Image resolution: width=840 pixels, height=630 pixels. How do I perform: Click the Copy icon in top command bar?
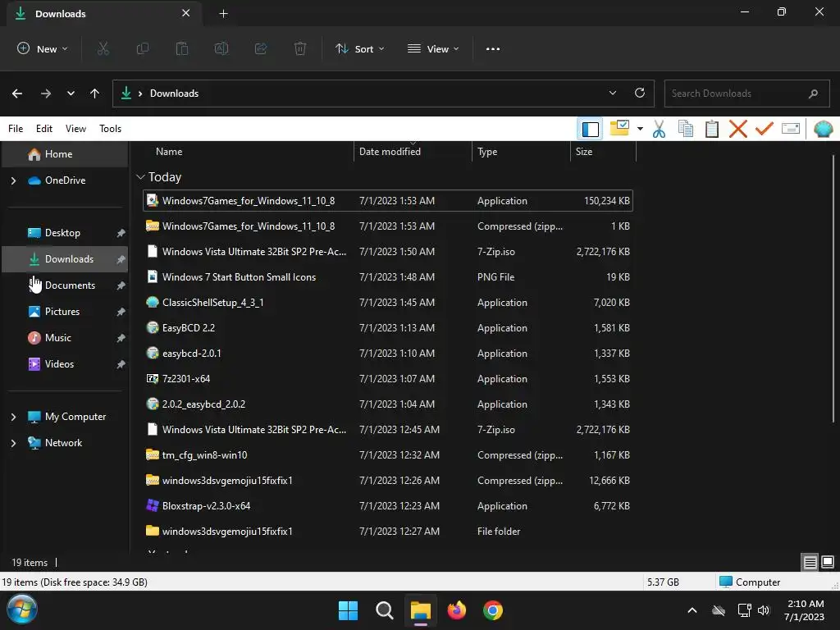[x=143, y=48]
